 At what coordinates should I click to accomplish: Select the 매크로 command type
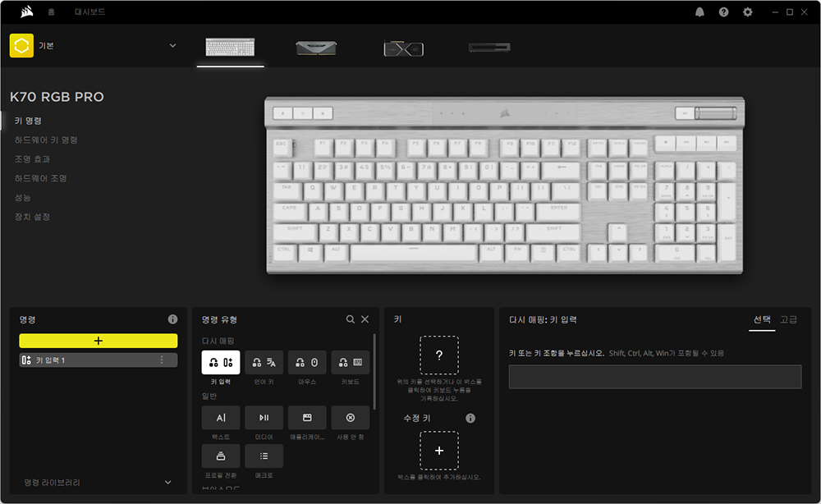click(264, 456)
